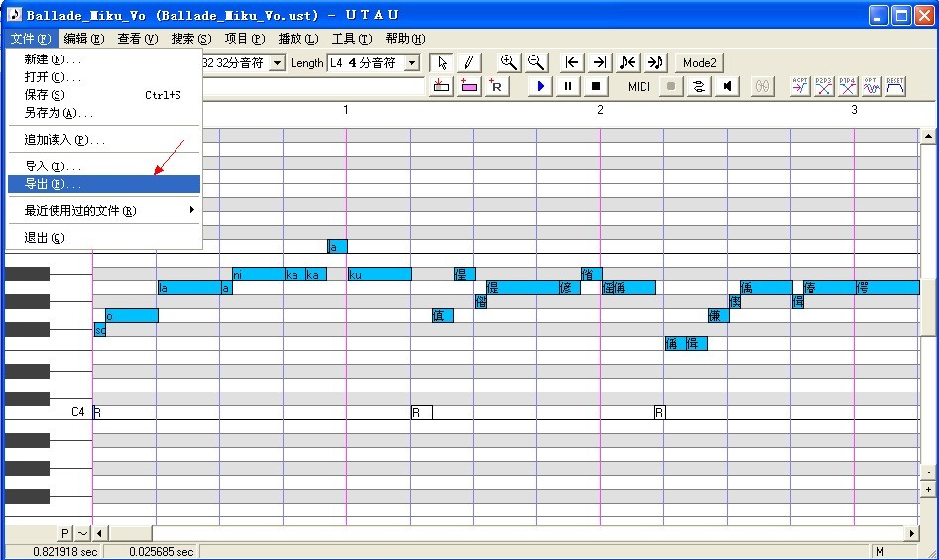Click the measure 3 ruler marker

click(x=854, y=109)
